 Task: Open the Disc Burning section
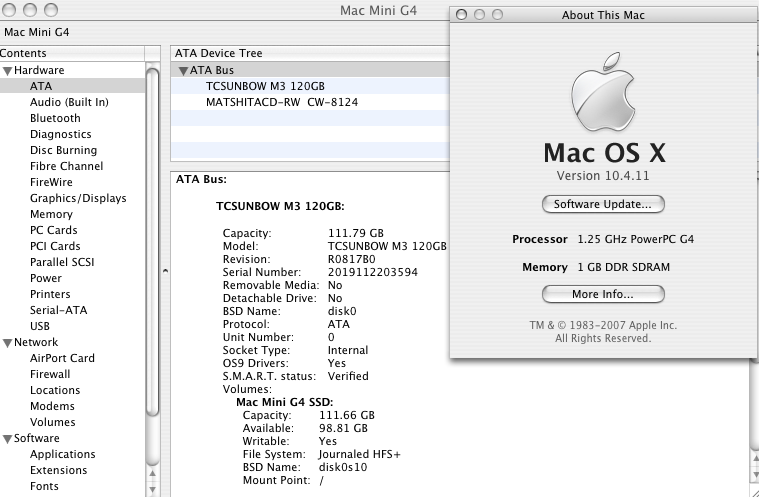coord(63,150)
